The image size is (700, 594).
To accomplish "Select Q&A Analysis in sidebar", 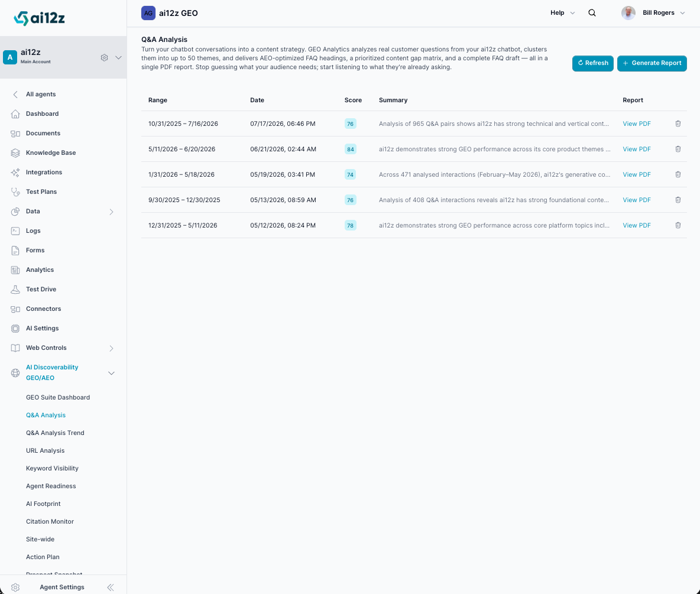I will 46,415.
